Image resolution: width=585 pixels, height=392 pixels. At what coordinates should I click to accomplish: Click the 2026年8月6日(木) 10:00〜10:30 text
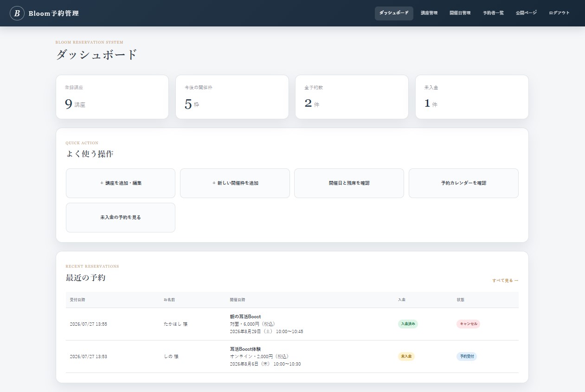pos(265,364)
